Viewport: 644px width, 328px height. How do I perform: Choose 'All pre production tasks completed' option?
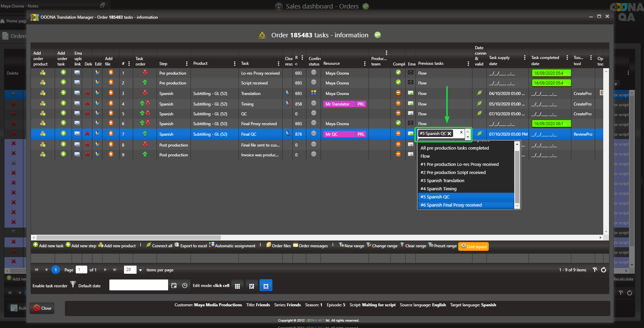454,148
